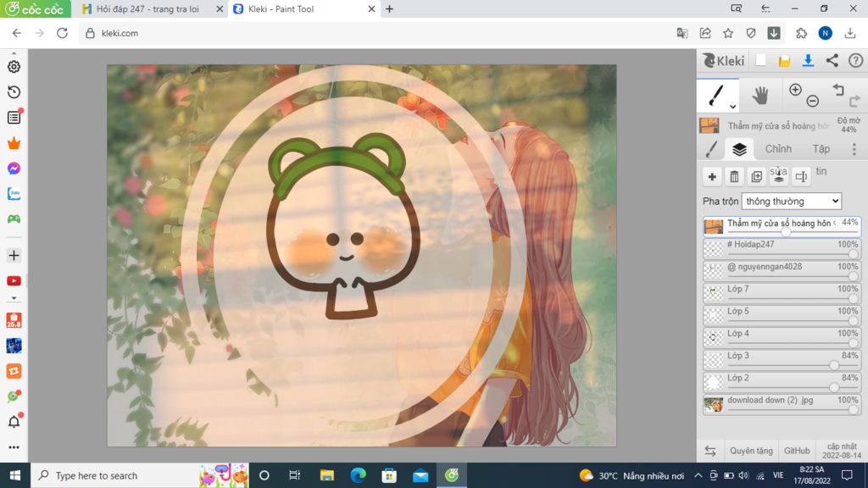The width and height of the screenshot is (868, 488).
Task: Reload the kleki.com page
Action: tap(62, 33)
